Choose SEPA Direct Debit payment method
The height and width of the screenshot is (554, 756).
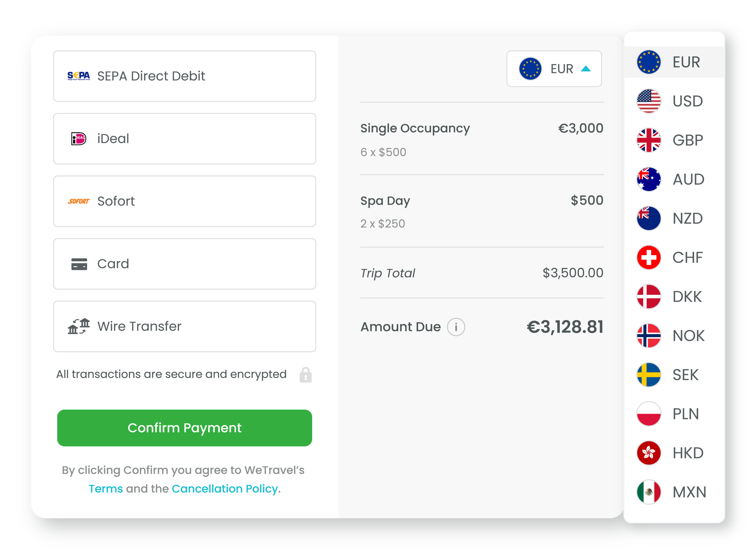pyautogui.click(x=184, y=76)
